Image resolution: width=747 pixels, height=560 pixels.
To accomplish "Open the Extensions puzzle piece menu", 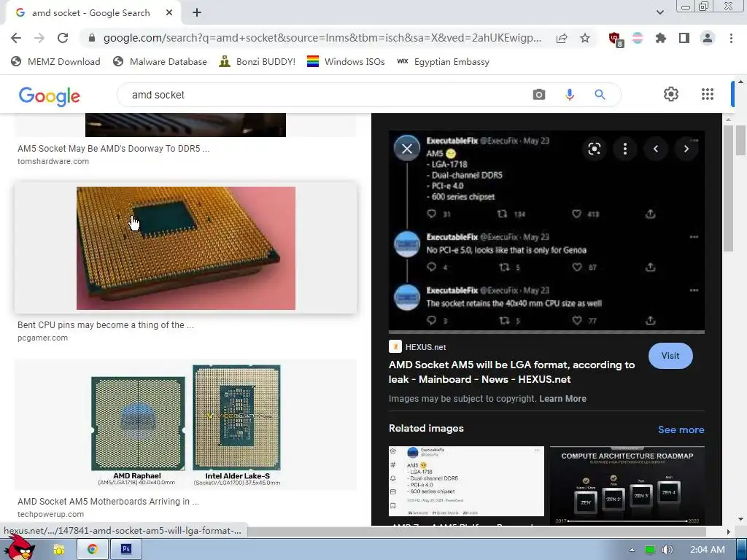I will (x=661, y=38).
